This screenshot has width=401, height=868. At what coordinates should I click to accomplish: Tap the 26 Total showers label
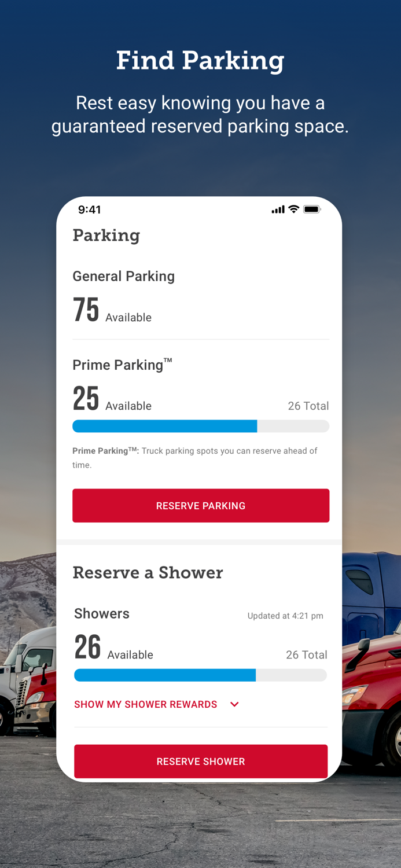point(307,654)
